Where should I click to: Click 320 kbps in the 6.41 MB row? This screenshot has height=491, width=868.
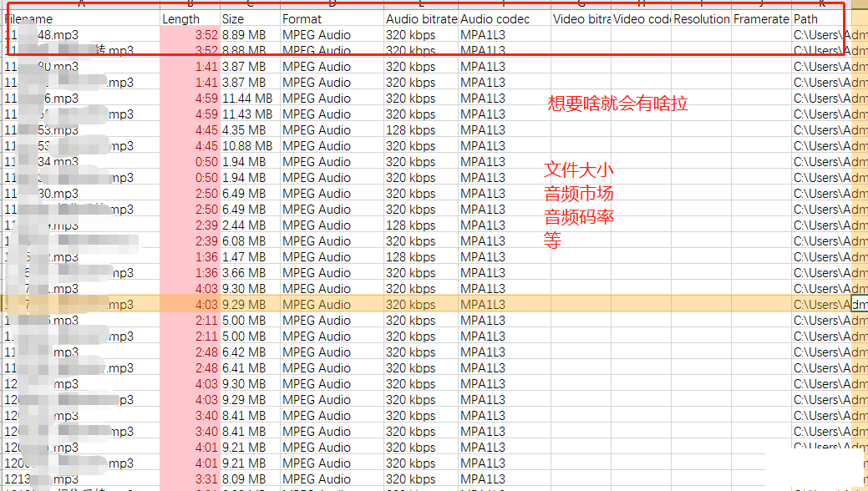point(421,368)
